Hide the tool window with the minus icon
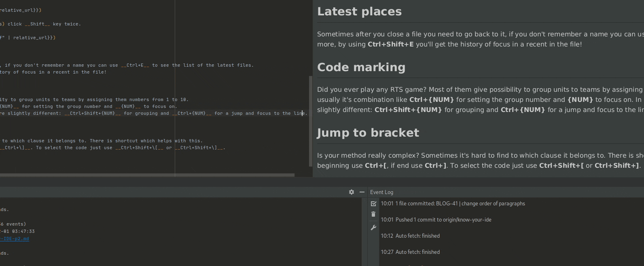The width and height of the screenshot is (644, 266). (x=362, y=192)
